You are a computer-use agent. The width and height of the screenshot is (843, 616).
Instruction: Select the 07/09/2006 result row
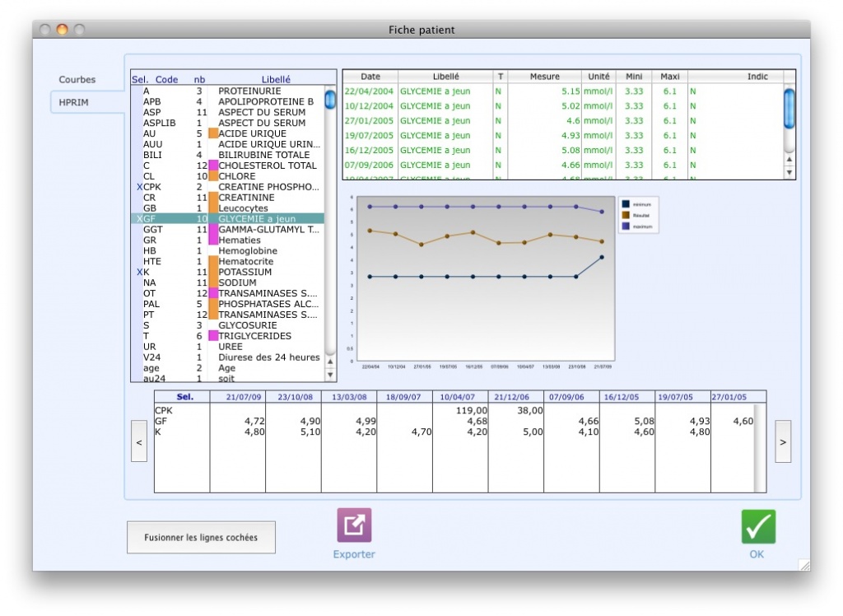[x=563, y=166]
